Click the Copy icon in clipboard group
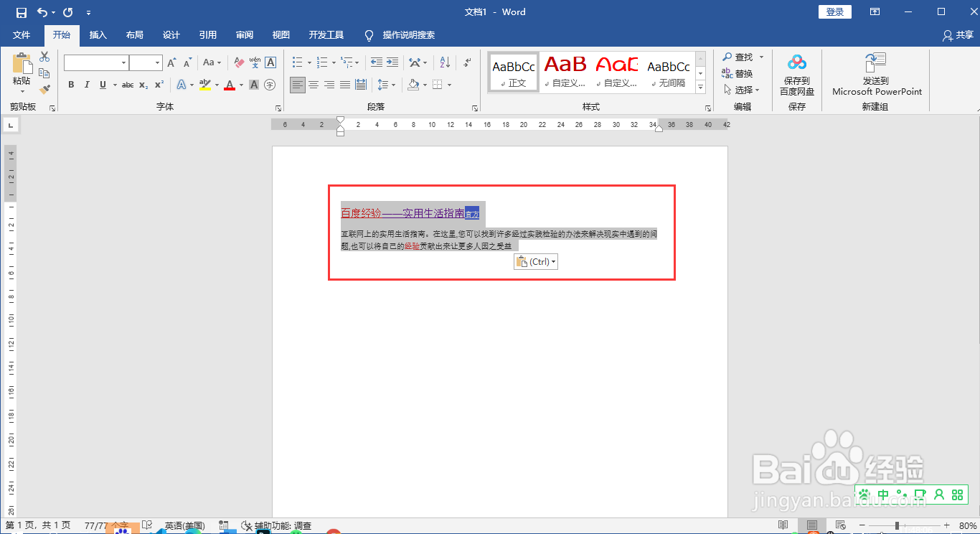 [44, 73]
